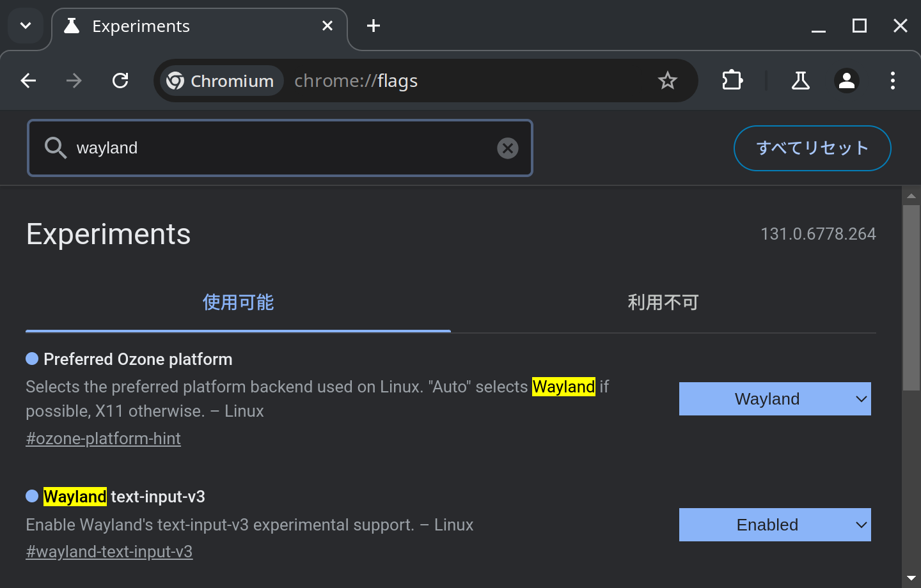Screen dimensions: 921x588
Task: Open the Preferred Ozone platform dropdown
Action: pyautogui.click(x=775, y=398)
